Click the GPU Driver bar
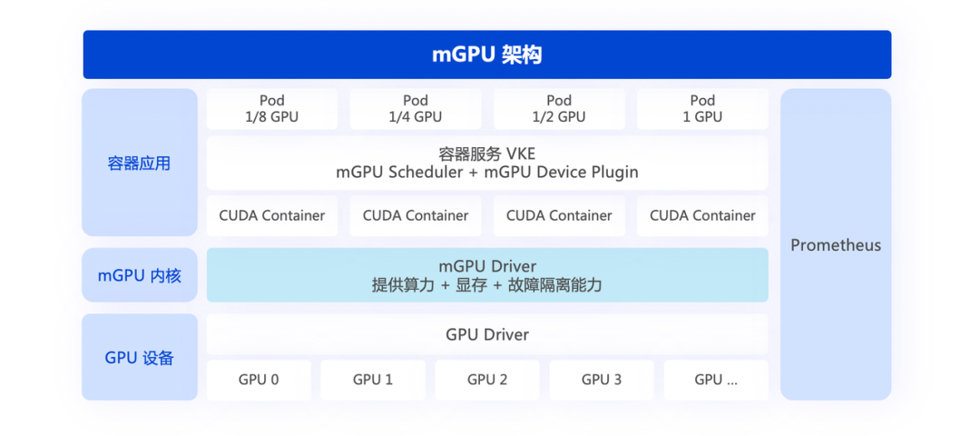Viewport: 980px width, 436px height. pos(487,334)
